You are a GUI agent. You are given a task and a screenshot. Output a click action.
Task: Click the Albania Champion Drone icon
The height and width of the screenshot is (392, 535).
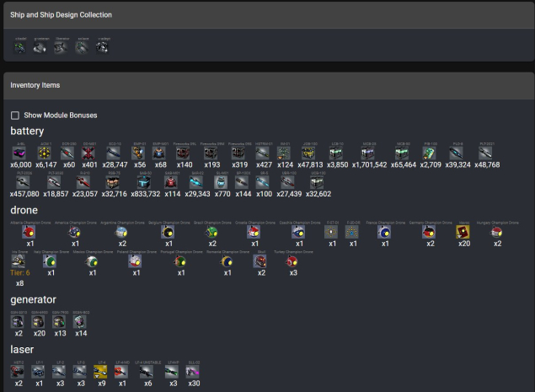[x=30, y=231]
